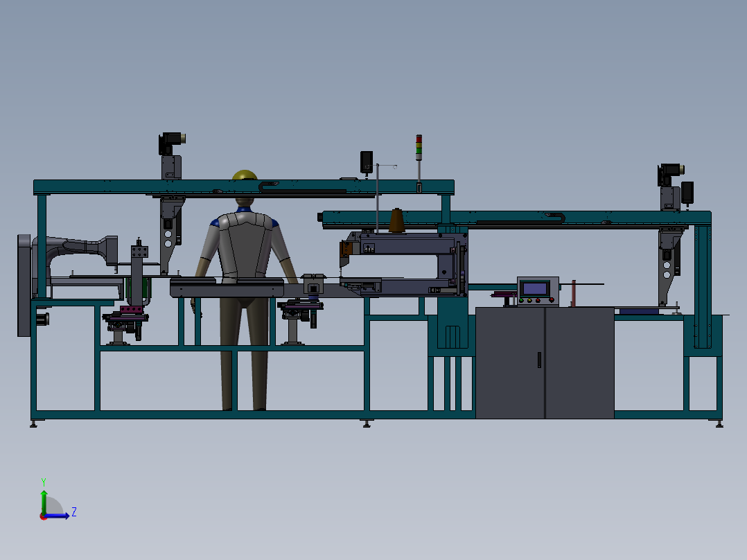Select the HMI touchscreen control panel
Image resolution: width=747 pixels, height=560 pixels.
(x=538, y=290)
